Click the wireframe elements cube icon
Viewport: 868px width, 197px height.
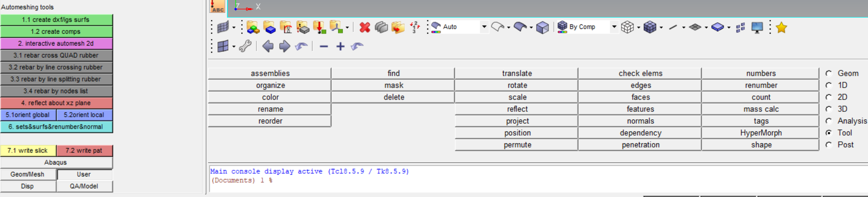(x=627, y=27)
